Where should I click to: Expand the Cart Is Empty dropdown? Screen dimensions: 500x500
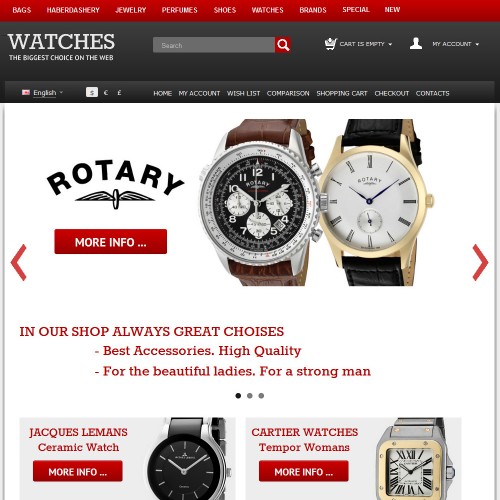(366, 44)
